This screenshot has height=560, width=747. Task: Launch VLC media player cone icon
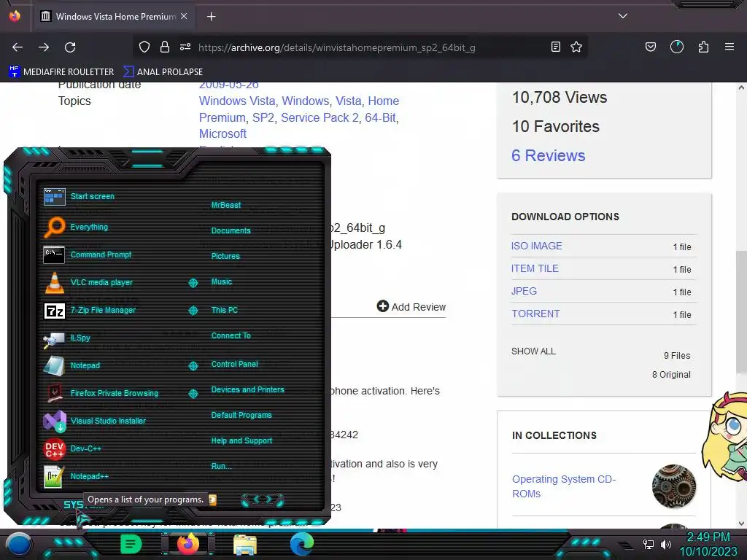(x=54, y=282)
